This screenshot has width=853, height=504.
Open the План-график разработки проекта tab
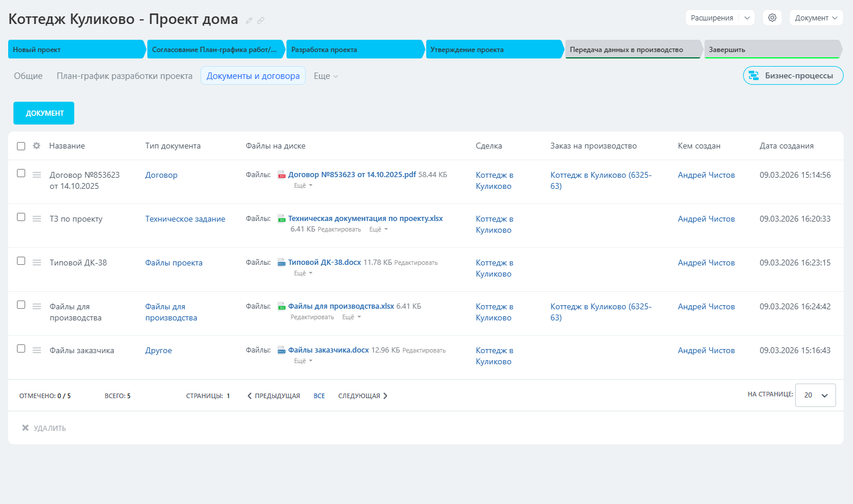125,76
